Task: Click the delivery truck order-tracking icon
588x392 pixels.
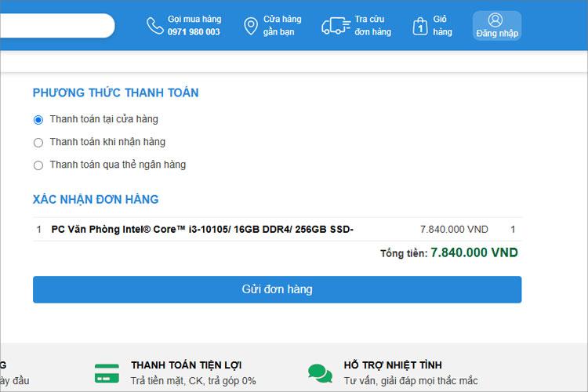Action: click(x=336, y=26)
